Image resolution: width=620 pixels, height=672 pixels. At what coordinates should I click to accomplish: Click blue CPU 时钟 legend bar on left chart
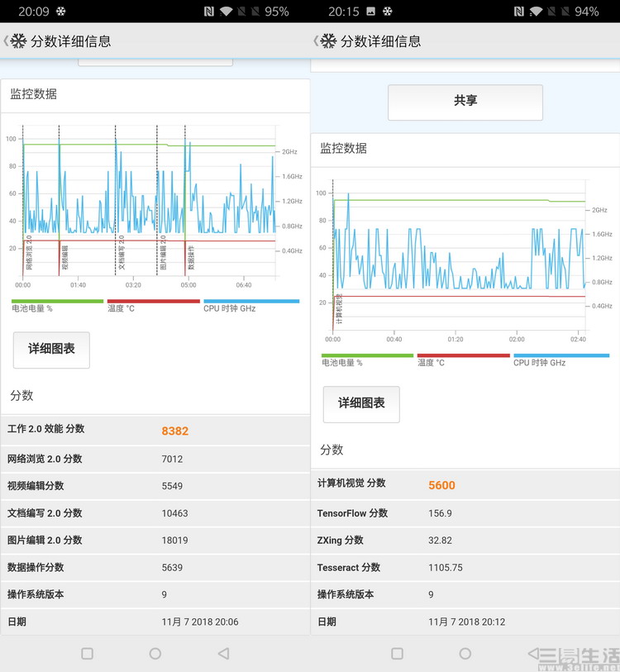click(x=251, y=302)
